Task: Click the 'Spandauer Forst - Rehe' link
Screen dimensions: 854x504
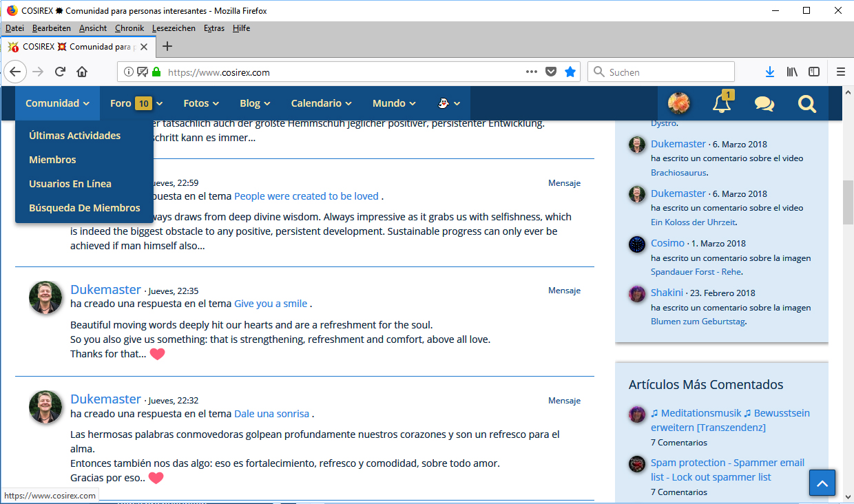Action: 696,272
